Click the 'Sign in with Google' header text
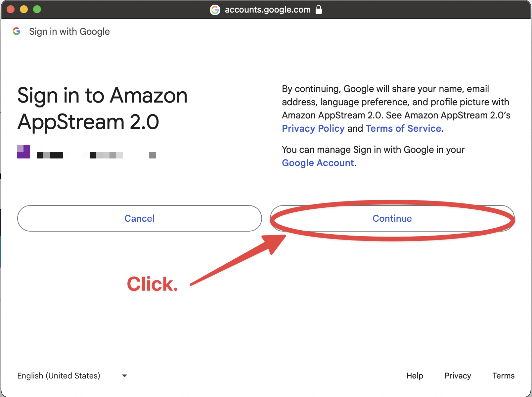 (x=69, y=31)
